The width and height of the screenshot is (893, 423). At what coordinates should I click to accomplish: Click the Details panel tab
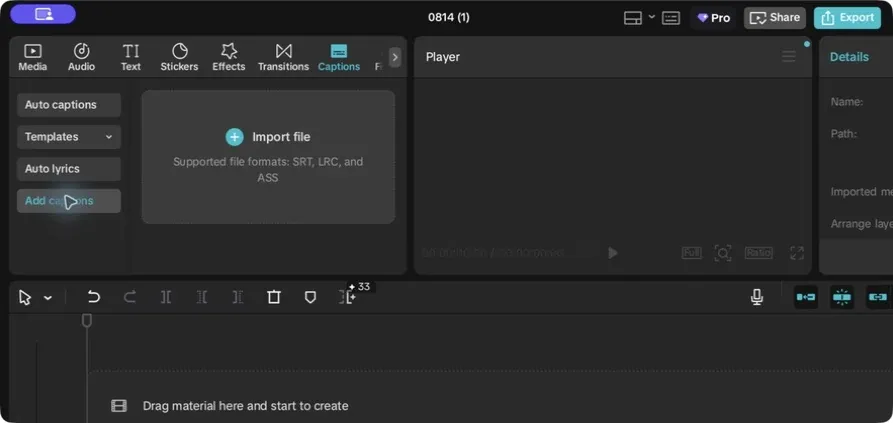click(849, 57)
